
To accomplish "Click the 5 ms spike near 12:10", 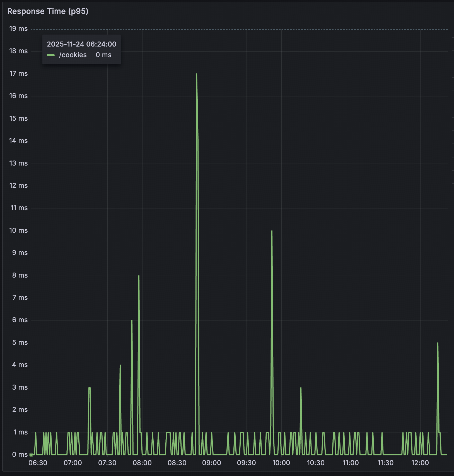I will point(438,343).
